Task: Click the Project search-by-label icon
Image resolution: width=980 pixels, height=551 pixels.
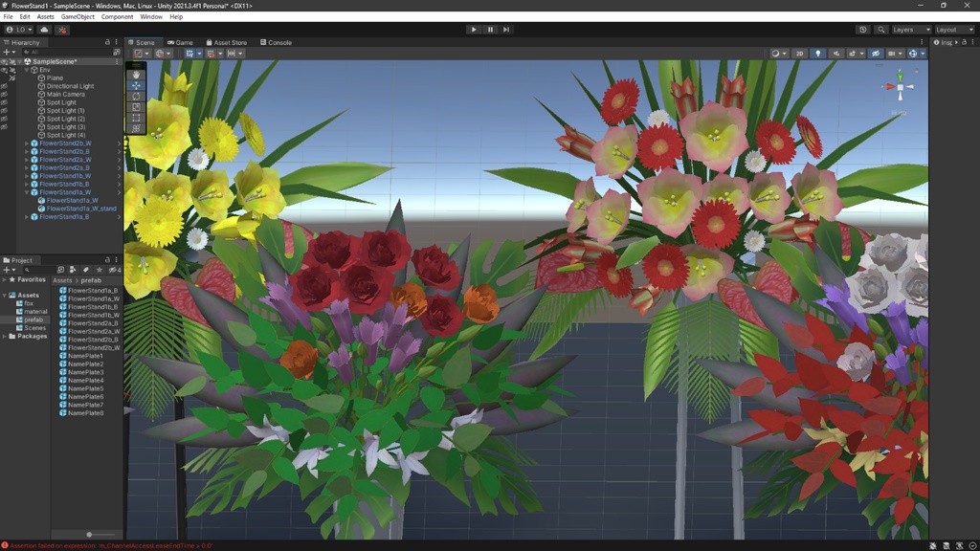Action: click(85, 270)
